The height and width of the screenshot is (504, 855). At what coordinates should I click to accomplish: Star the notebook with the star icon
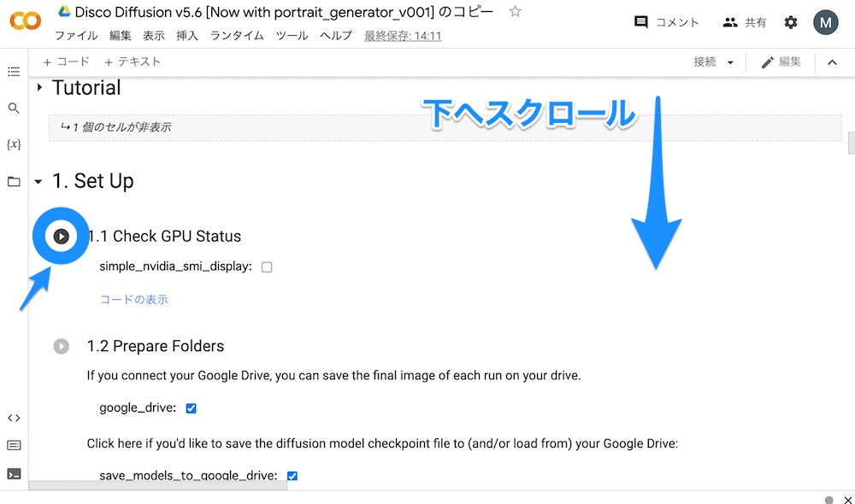(515, 11)
